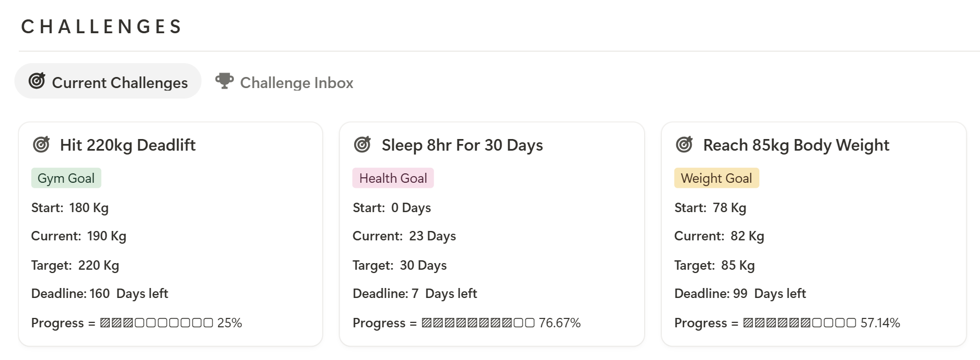Image resolution: width=980 pixels, height=360 pixels.
Task: Click the pink Health Goal tag
Action: click(x=393, y=178)
